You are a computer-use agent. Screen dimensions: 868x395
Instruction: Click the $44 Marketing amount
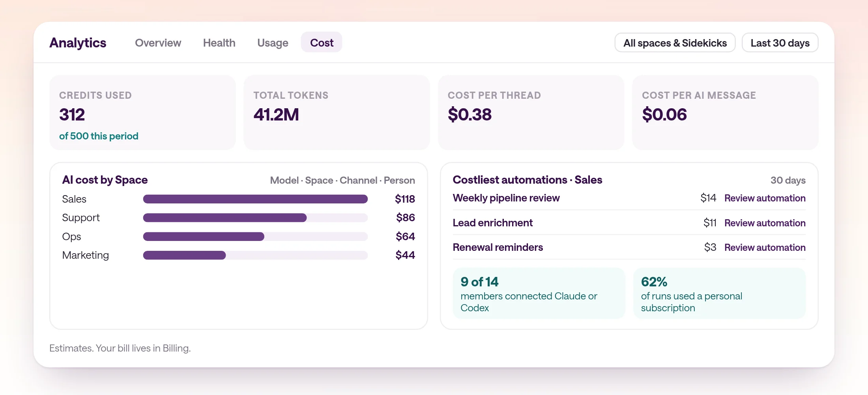pyautogui.click(x=405, y=255)
